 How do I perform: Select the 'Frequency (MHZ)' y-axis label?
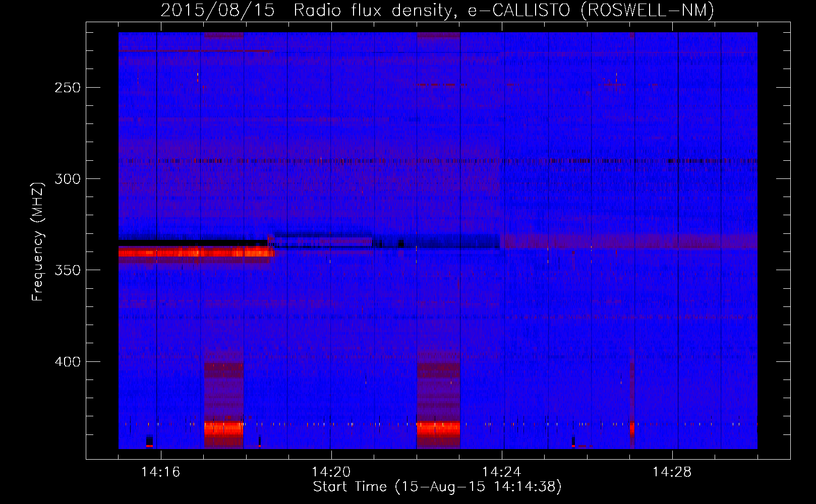pyautogui.click(x=38, y=241)
